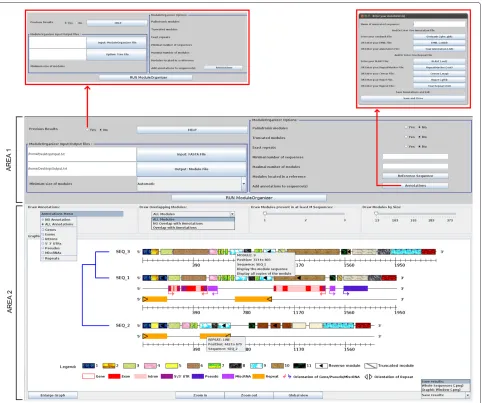Click the Genbank (.gbk, .gbff) button in annotation dialog
This screenshot has width=483, height=403.
[x=439, y=36]
